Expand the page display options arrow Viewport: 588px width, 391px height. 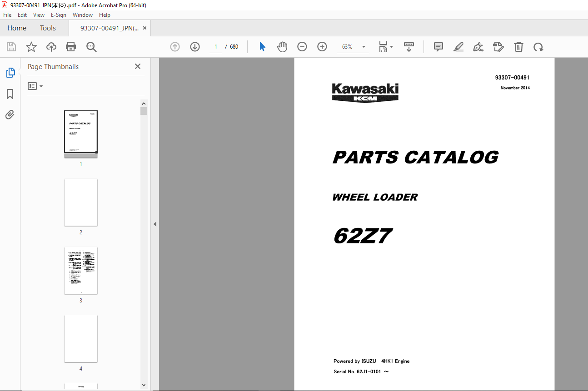point(391,47)
